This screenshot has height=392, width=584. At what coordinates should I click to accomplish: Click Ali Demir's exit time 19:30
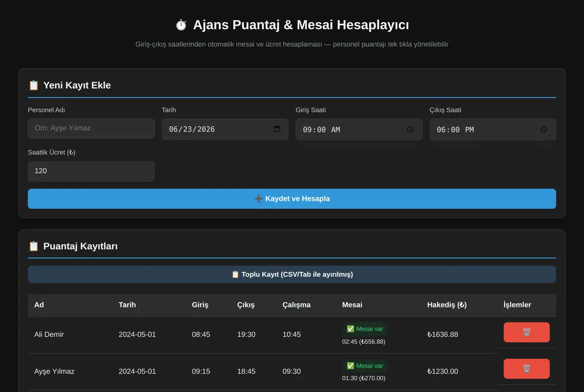[x=246, y=335]
